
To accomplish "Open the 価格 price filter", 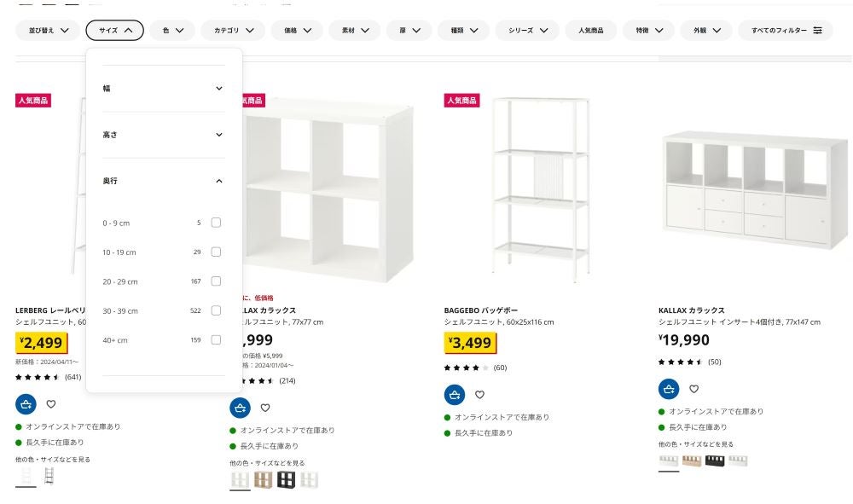I will 297,31.
